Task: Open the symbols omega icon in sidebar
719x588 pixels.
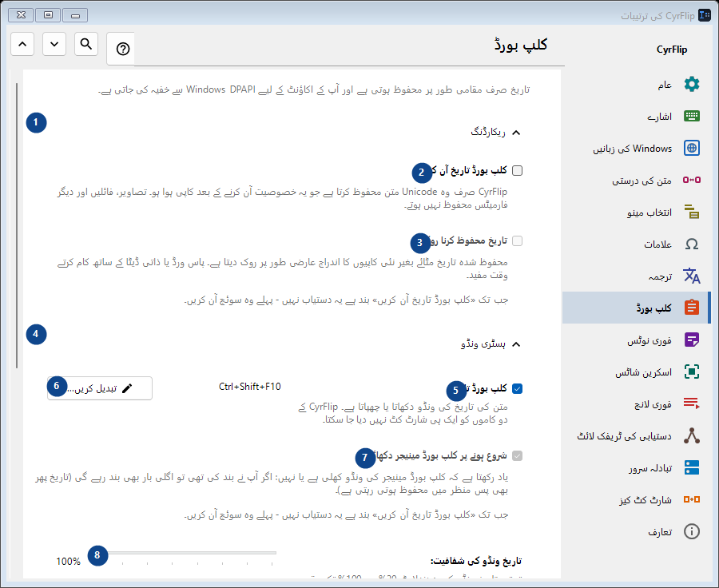Action: pos(692,244)
